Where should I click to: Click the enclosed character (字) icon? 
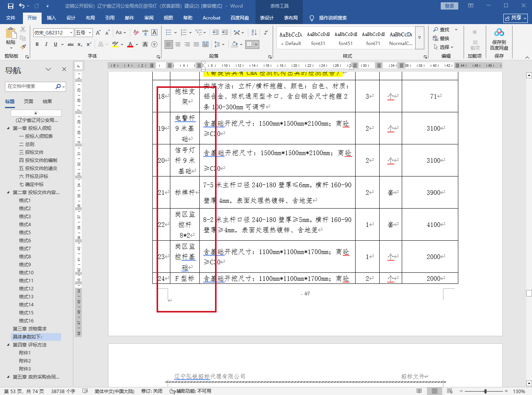154,45
